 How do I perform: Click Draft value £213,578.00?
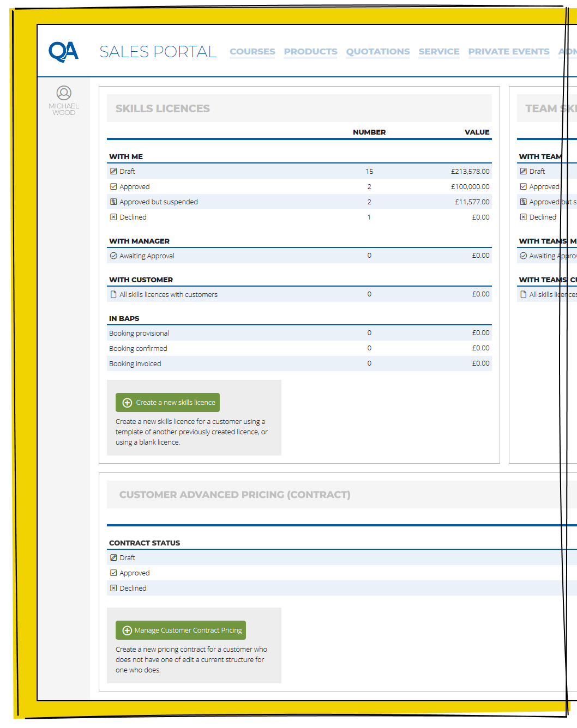[x=470, y=171]
